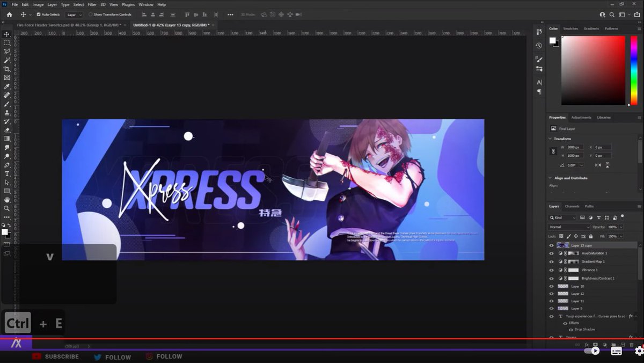Open the Opacity slider dropdown arrow

coord(621,227)
